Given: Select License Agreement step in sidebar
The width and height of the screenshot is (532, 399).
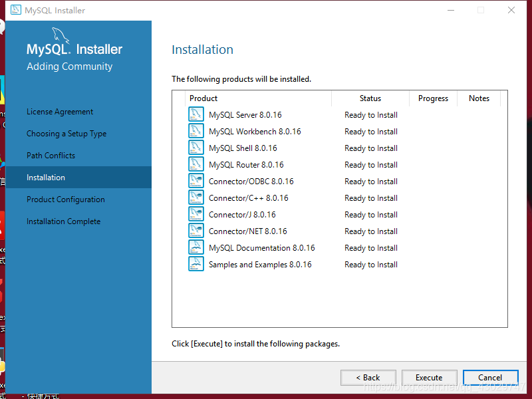Looking at the screenshot, I should [x=60, y=112].
